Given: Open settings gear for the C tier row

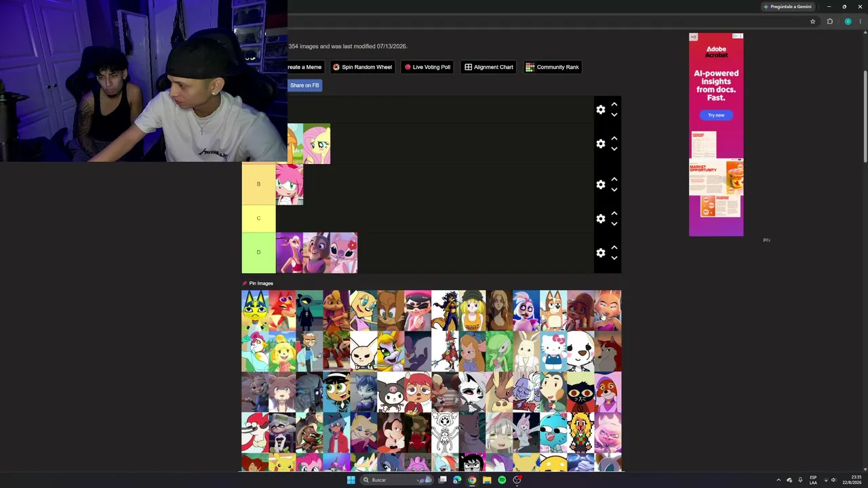Looking at the screenshot, I should [x=600, y=218].
